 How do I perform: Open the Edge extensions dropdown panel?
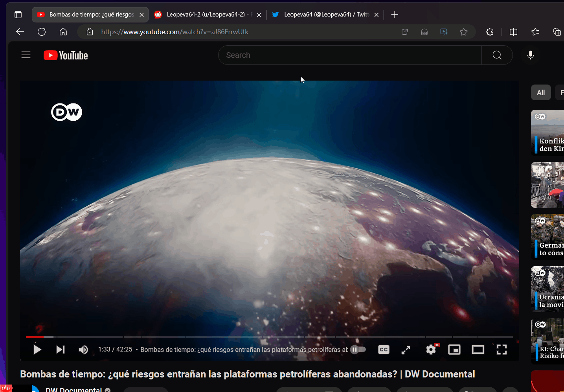coord(490,32)
